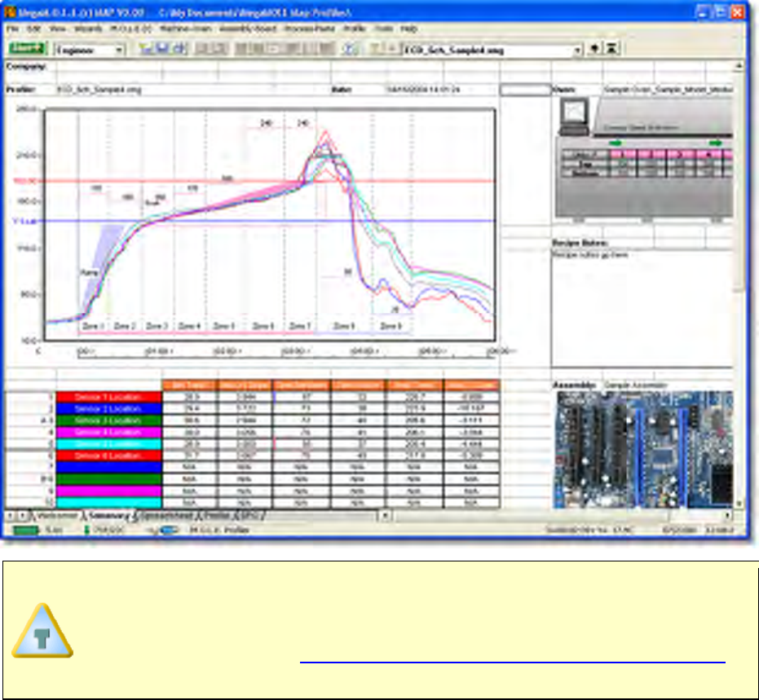The width and height of the screenshot is (759, 700).
Task: Open the Help menu
Action: (x=408, y=28)
